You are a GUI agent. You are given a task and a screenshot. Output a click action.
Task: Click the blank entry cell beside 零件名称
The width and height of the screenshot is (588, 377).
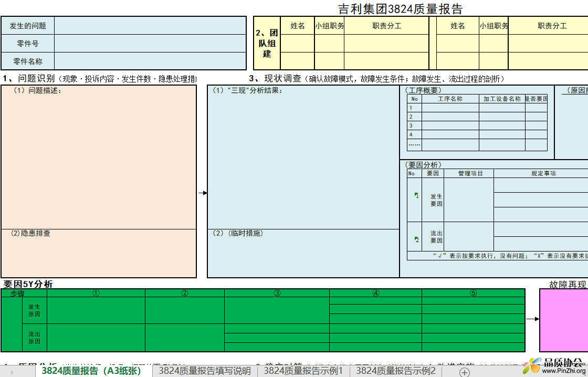click(150, 61)
